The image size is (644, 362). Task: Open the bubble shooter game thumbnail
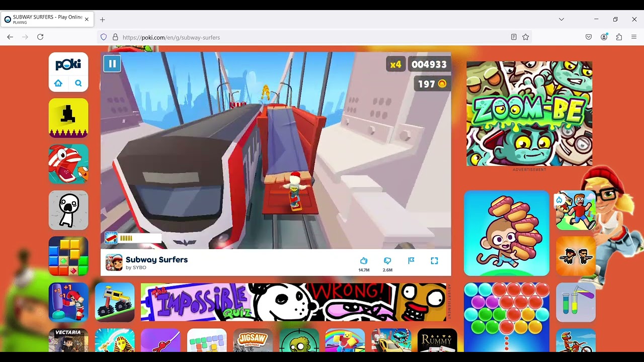(x=507, y=317)
